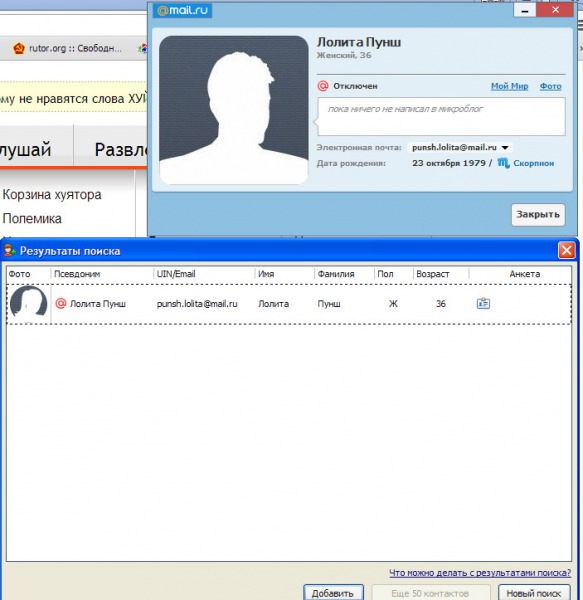The width and height of the screenshot is (583, 600).
Task: Select the small avatar thumbnail in results row
Action: pyautogui.click(x=29, y=304)
